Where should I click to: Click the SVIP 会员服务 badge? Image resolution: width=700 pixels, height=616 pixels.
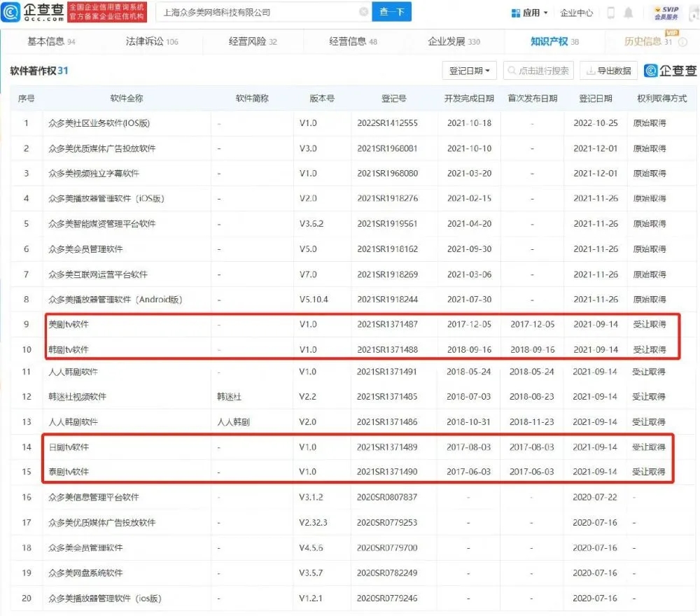666,13
